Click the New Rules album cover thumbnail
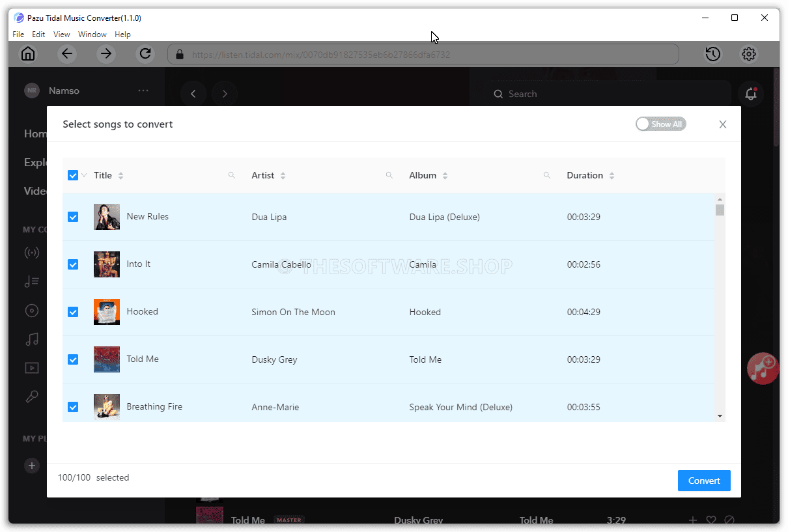Viewport: 788px width, 532px height. pos(107,217)
